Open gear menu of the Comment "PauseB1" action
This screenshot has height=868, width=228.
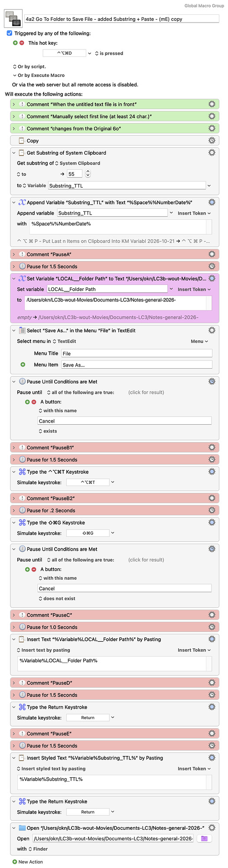click(212, 448)
